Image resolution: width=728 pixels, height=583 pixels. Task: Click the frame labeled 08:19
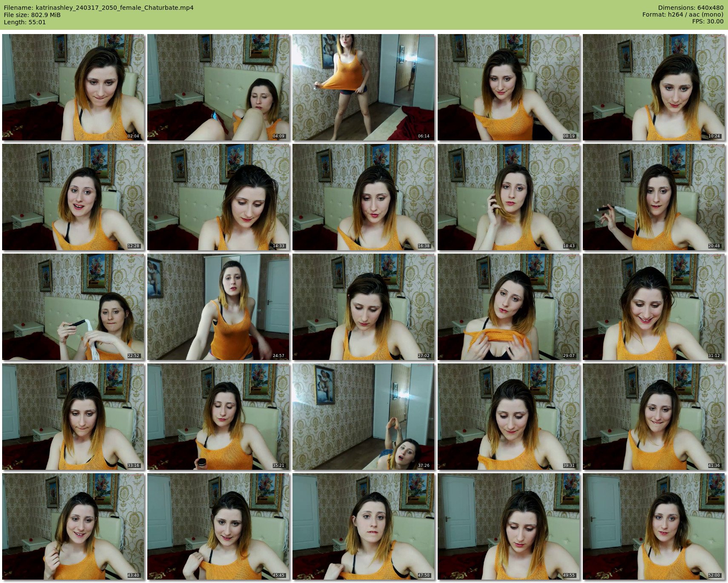pyautogui.click(x=508, y=87)
